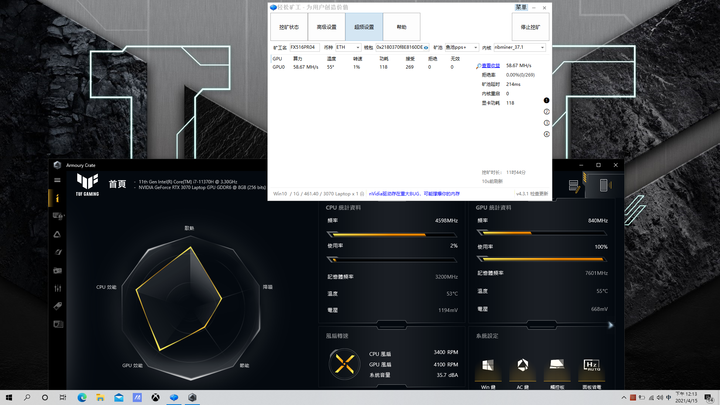Open Aura Sync triangle icon in sidebar

[x=57, y=234]
